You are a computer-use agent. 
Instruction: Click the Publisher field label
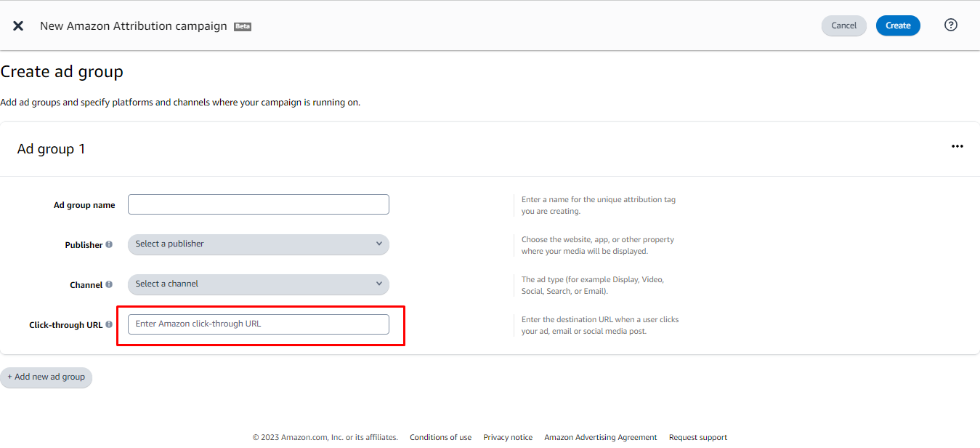pyautogui.click(x=84, y=245)
